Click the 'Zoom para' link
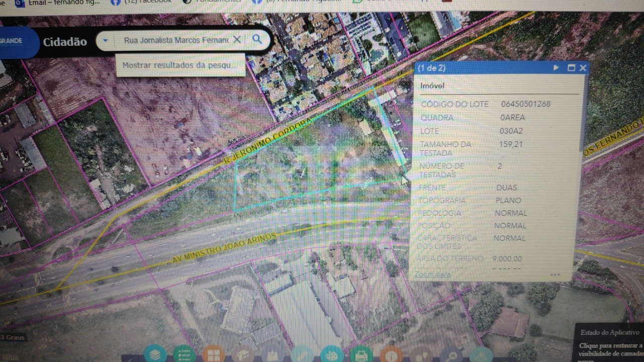Viewport: 644px width, 362px height. [x=432, y=275]
